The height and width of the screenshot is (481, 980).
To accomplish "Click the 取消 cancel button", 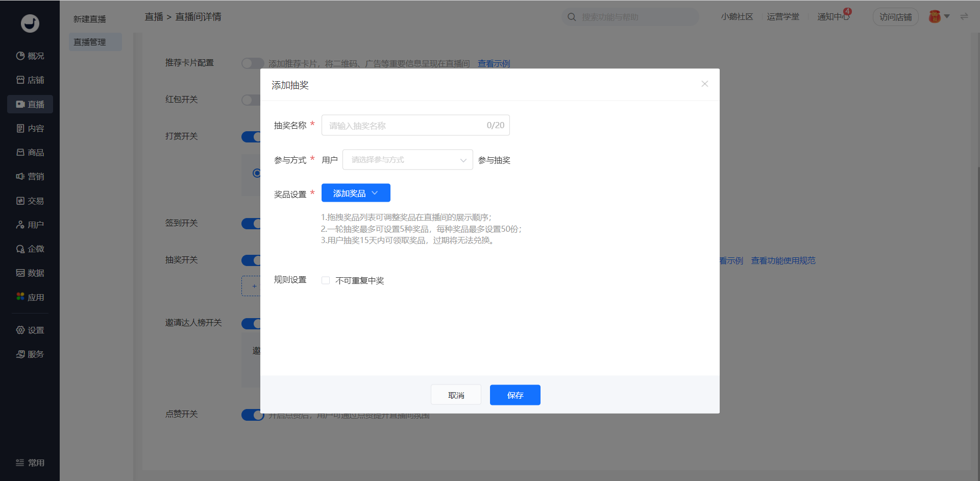I will [456, 395].
